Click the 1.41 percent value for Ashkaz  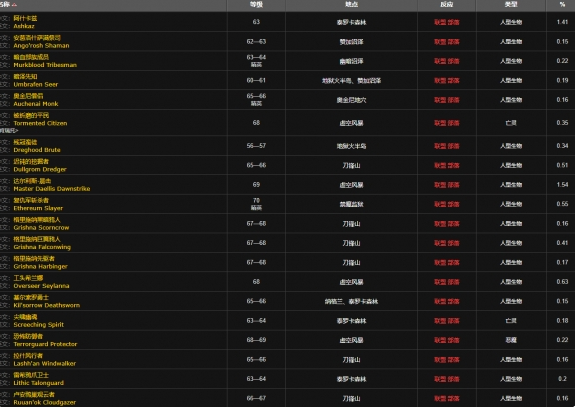click(x=562, y=22)
